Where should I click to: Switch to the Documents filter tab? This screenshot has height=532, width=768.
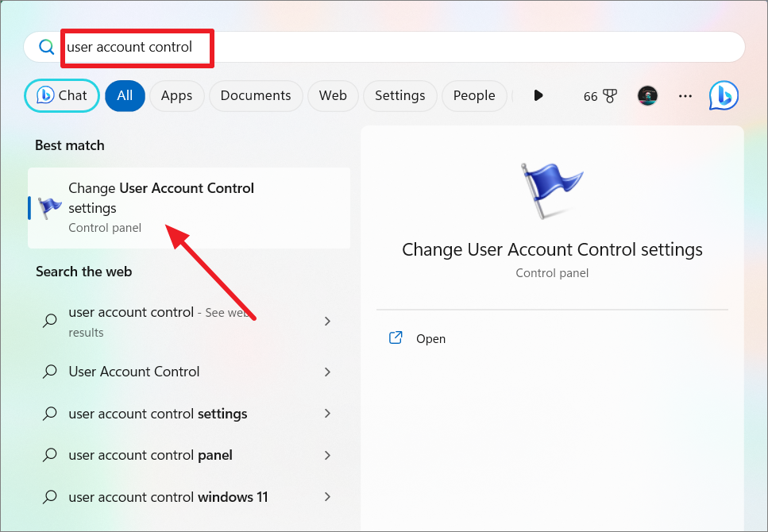pyautogui.click(x=256, y=95)
